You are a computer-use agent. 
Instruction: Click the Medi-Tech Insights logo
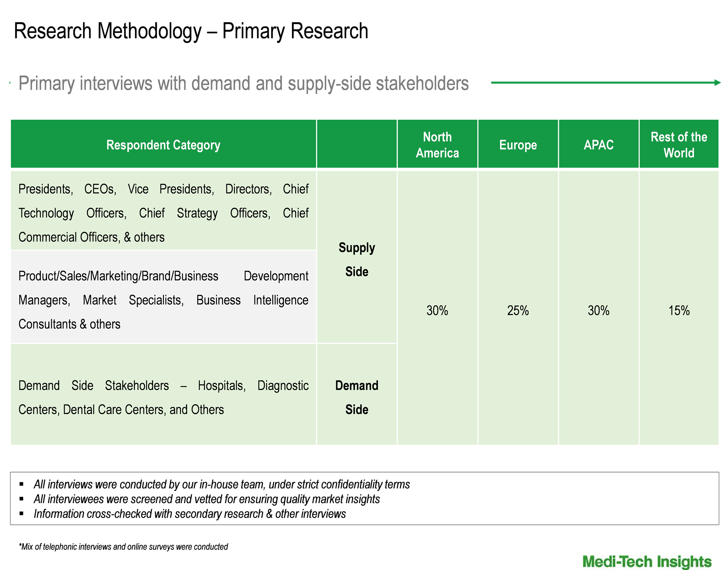(x=647, y=562)
